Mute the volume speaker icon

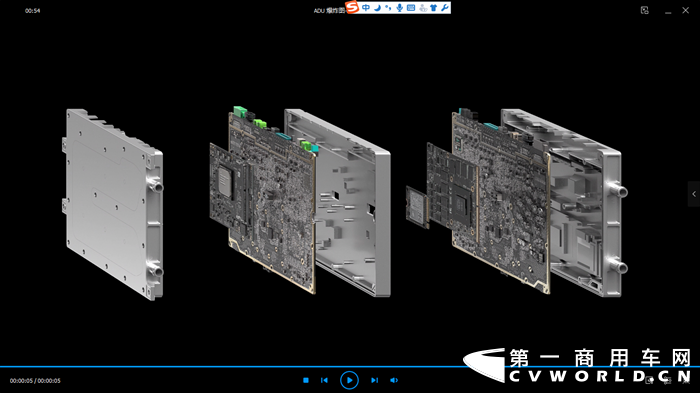[394, 380]
